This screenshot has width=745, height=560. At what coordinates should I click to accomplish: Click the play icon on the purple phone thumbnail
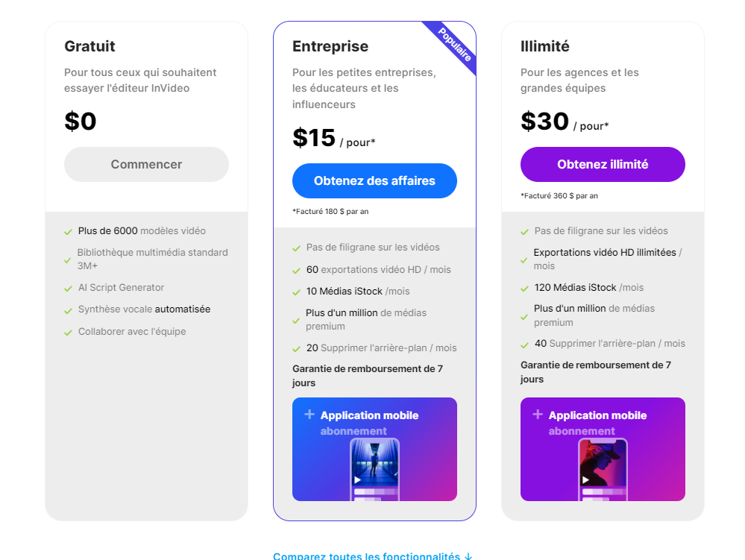(585, 479)
